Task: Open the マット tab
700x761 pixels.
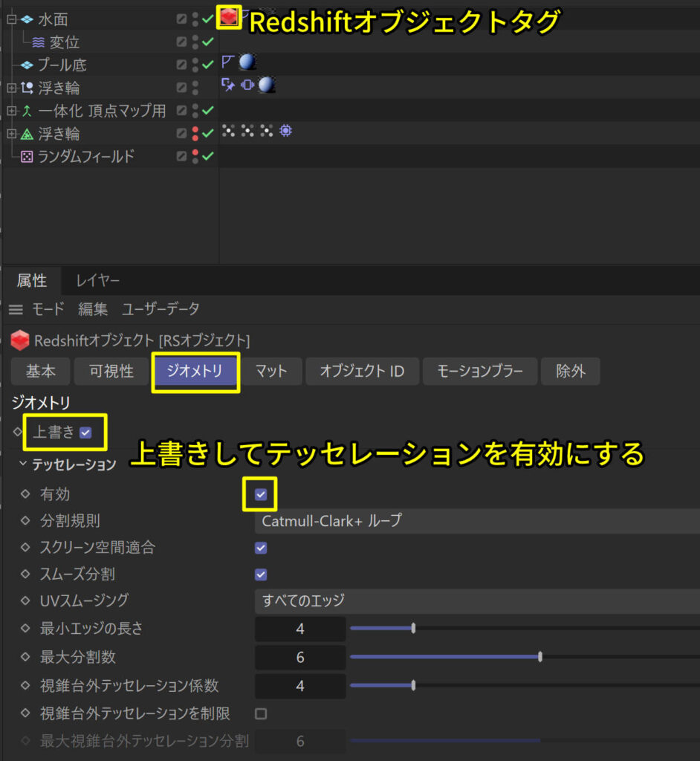Action: click(x=271, y=372)
